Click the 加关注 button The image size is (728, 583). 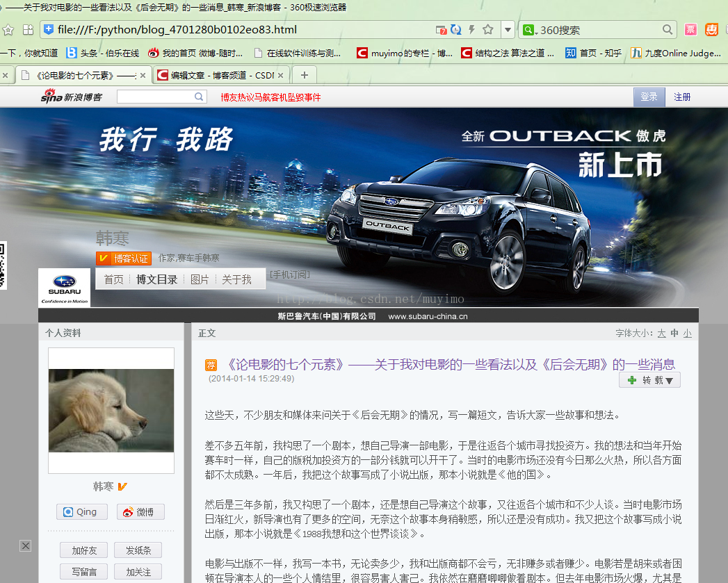[138, 571]
